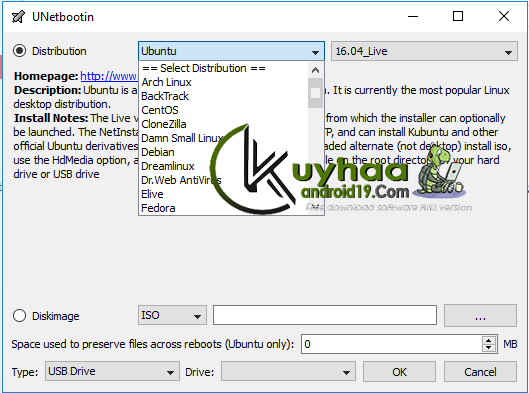
Task: Click the disk image file path field
Action: tap(325, 315)
